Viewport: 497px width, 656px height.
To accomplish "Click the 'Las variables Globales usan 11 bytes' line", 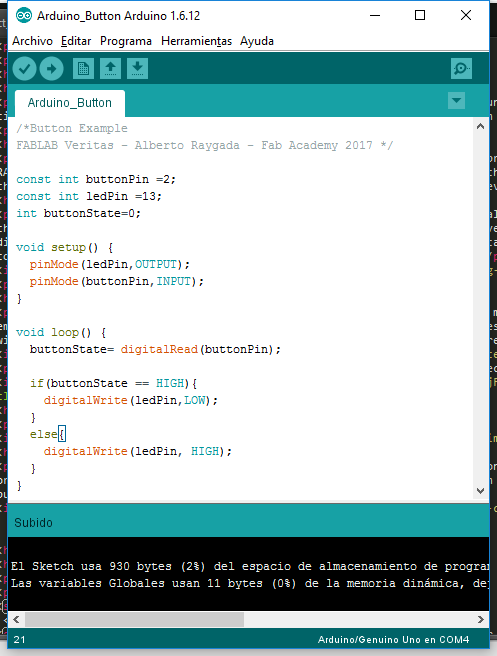I will [250, 583].
